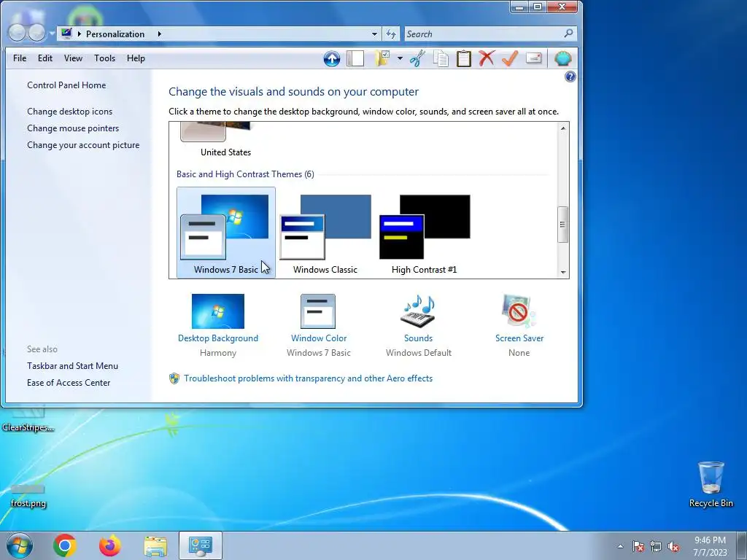Open Change desktop icons link
The image size is (747, 560).
point(69,112)
